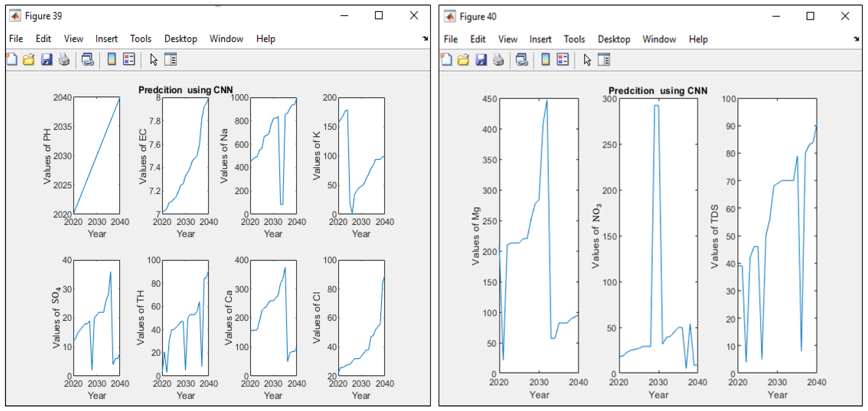This screenshot has height=411, width=868.
Task: Click Save Figure icon in Figure 39
Action: [x=47, y=60]
